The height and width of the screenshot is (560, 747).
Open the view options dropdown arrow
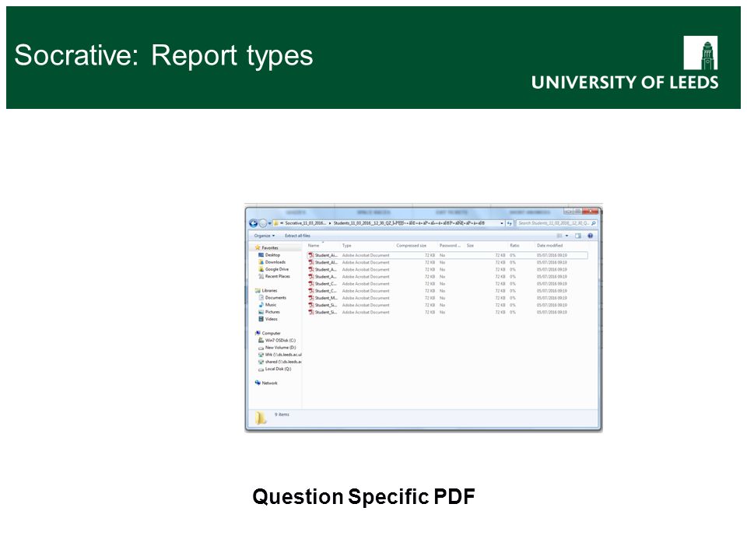click(x=566, y=236)
